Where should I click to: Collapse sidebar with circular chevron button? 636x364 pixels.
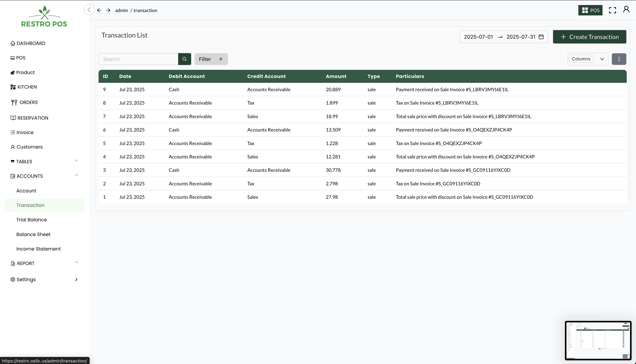(x=89, y=10)
